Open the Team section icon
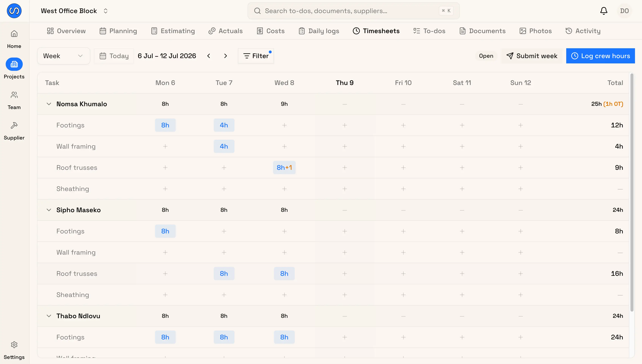 [x=14, y=95]
